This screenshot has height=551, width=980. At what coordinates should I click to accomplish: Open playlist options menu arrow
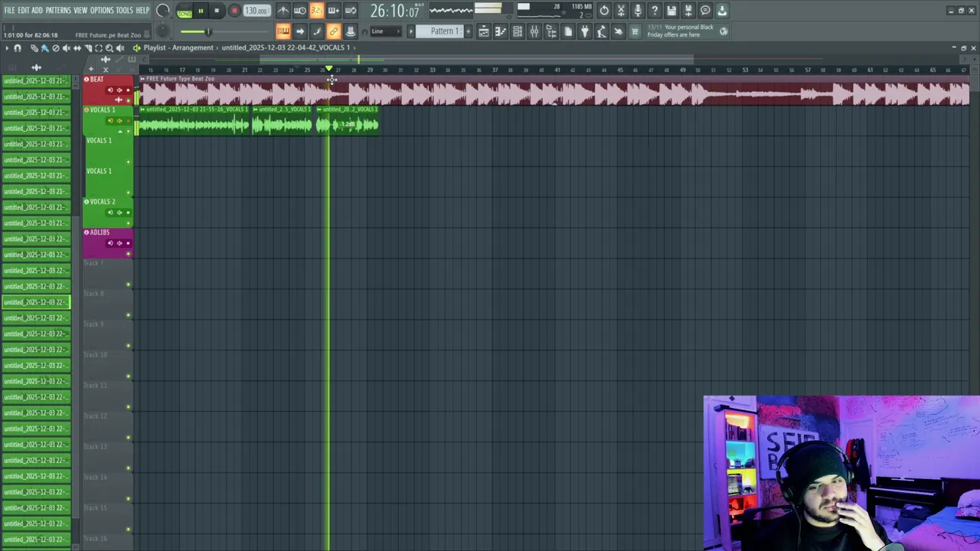[x=6, y=48]
